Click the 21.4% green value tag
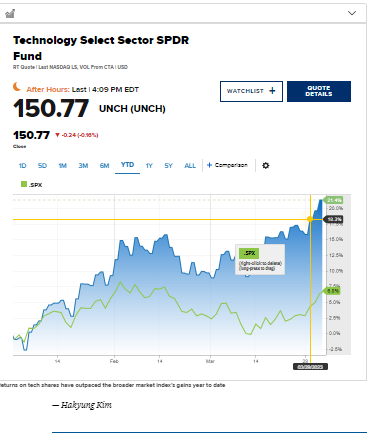The height and width of the screenshot is (435, 367). (x=334, y=200)
